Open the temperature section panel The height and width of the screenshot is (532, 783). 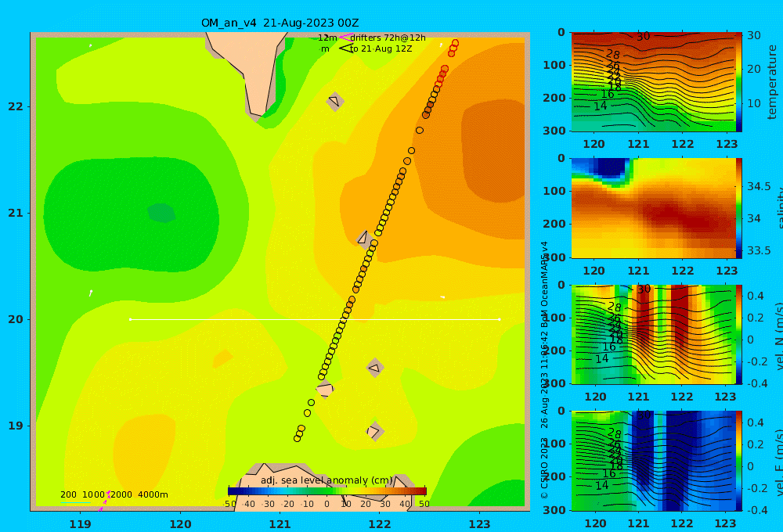[x=654, y=82]
